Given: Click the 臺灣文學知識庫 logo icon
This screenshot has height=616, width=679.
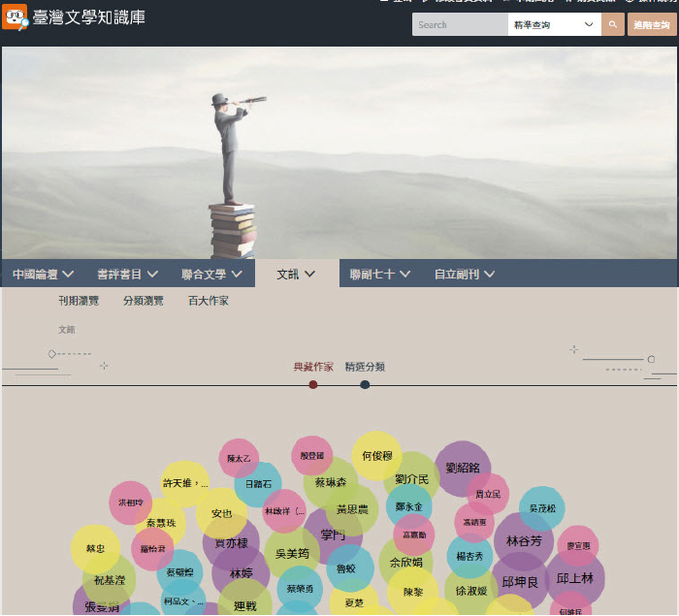Looking at the screenshot, I should click(15, 16).
